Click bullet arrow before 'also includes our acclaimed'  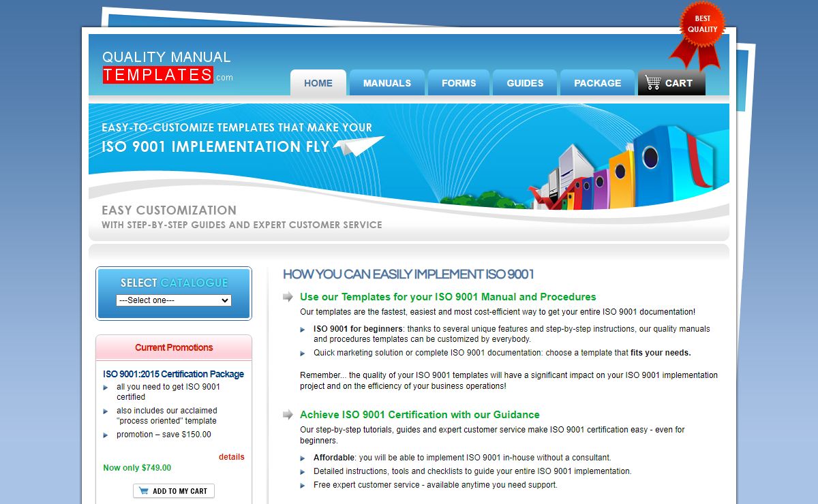click(x=106, y=411)
